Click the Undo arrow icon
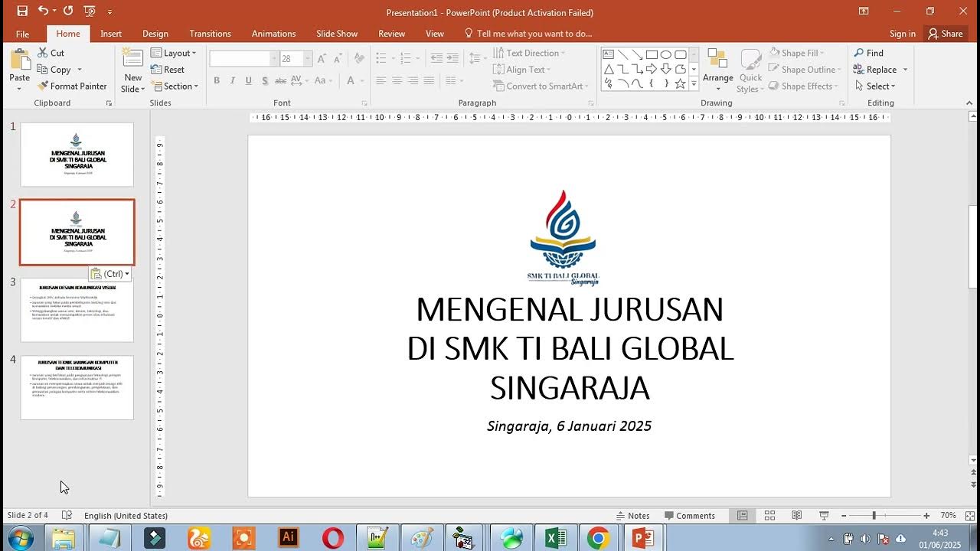The width and height of the screenshot is (980, 551). pyautogui.click(x=43, y=11)
